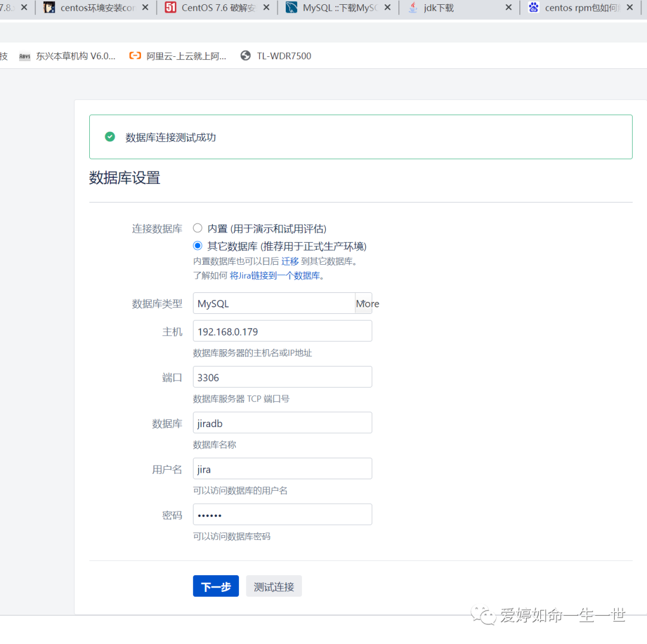Viewport: 647px width, 644px height.
Task: Click the username field containing jira
Action: tap(282, 468)
